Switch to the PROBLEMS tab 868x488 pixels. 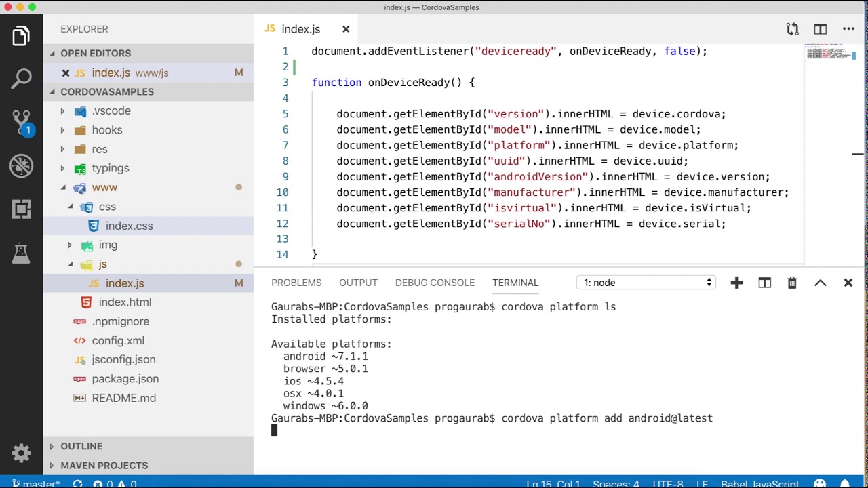296,283
